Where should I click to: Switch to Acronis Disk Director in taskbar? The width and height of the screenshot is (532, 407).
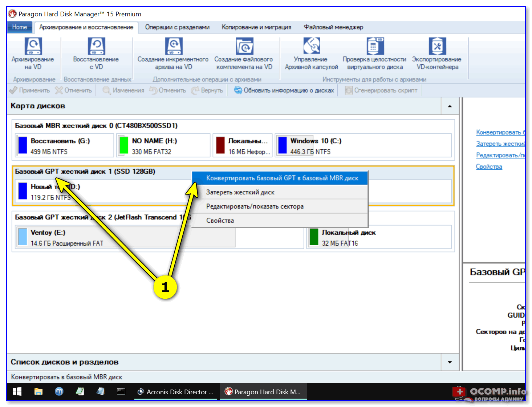click(x=176, y=392)
